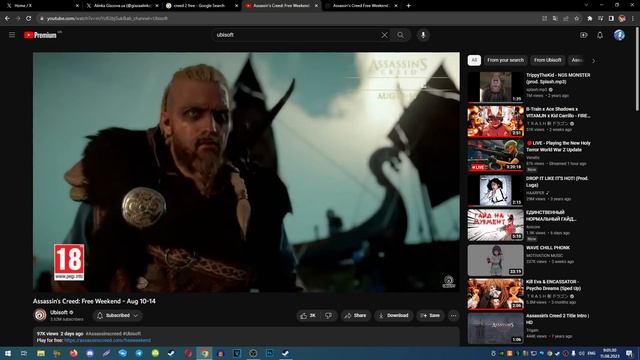Show more filter chips with right chevron
Viewport: 640px width, 360px height.
pos(593,60)
